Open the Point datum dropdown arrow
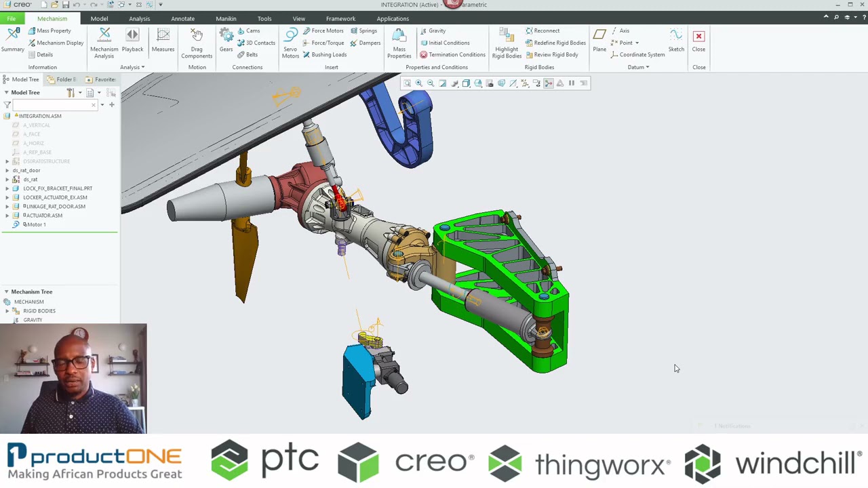The height and width of the screenshot is (488, 868). (x=637, y=43)
